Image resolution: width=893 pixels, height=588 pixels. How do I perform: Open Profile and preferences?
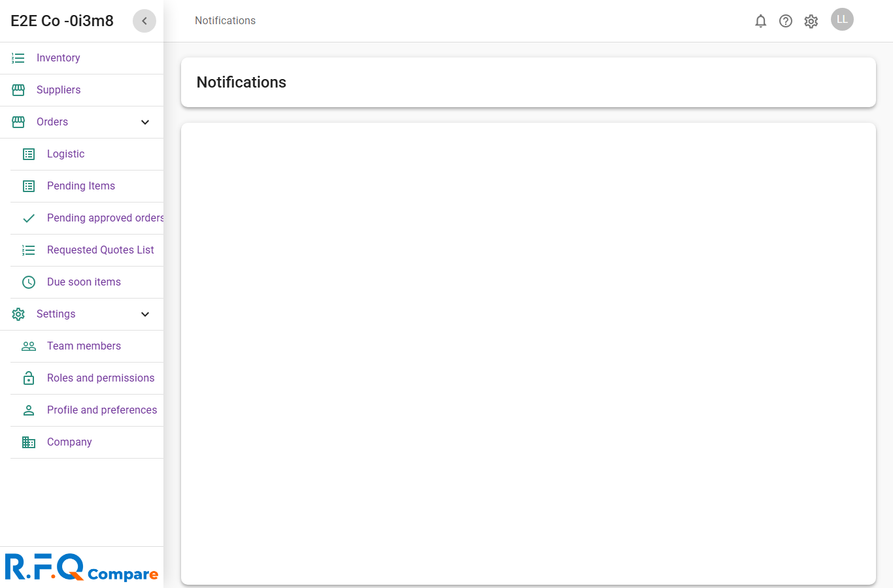point(87,410)
